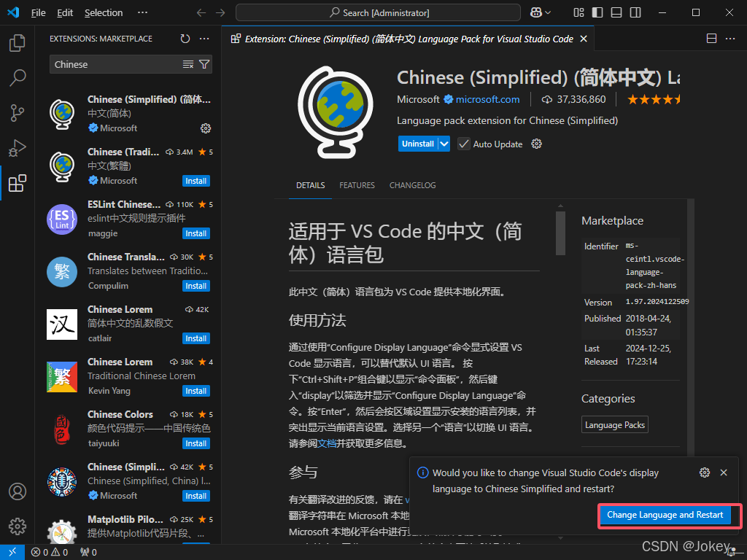The height and width of the screenshot is (560, 747).
Task: Go forward with the right arrow
Action: 220,13
